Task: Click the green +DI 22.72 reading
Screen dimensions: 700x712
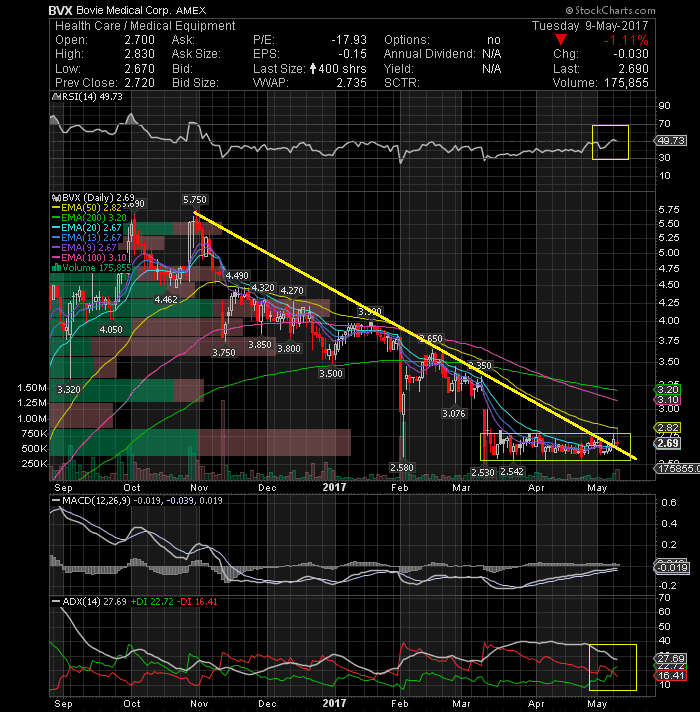Action: click(152, 602)
